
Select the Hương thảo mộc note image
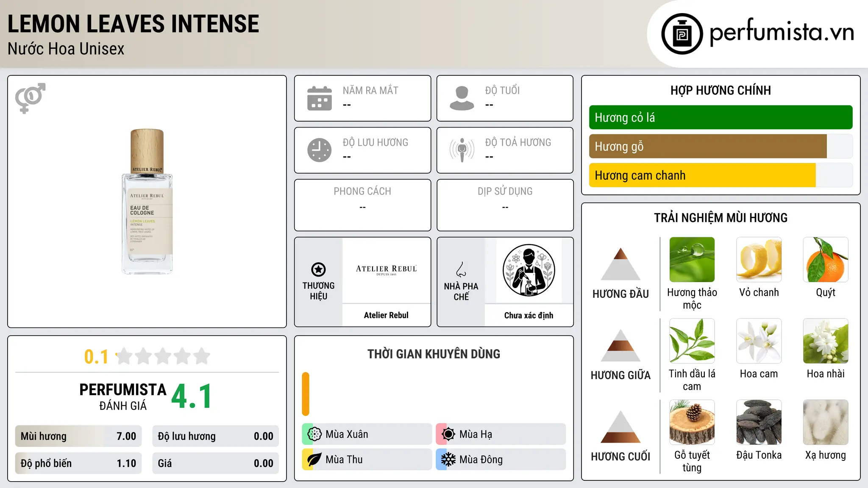click(x=692, y=260)
